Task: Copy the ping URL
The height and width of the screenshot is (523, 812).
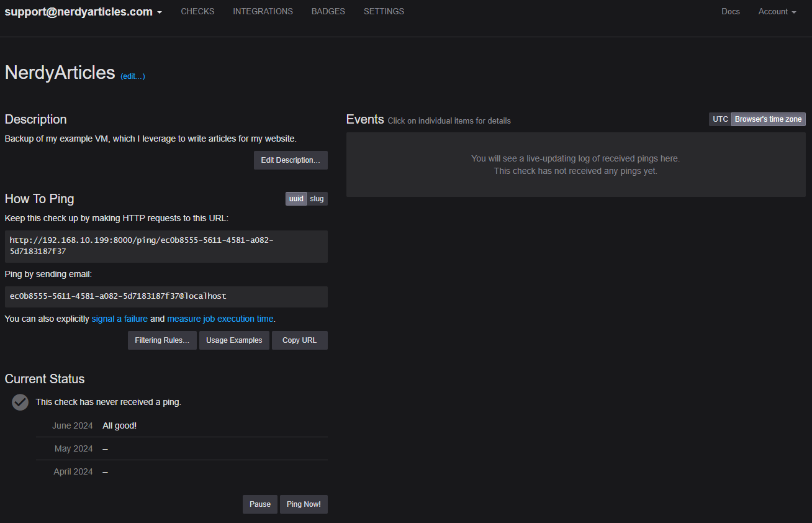Action: point(299,340)
